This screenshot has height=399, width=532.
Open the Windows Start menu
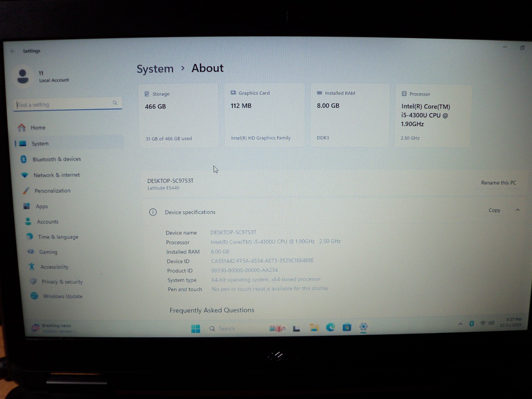196,329
